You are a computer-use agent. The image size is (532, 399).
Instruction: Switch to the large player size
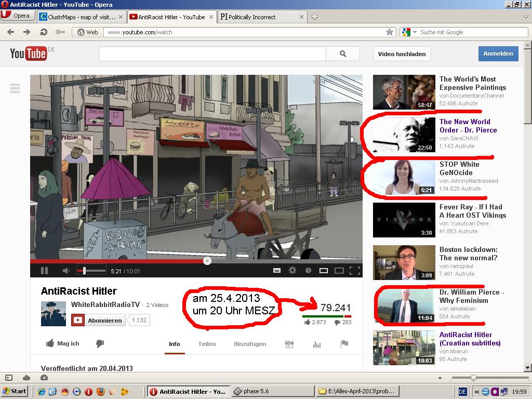click(x=339, y=270)
